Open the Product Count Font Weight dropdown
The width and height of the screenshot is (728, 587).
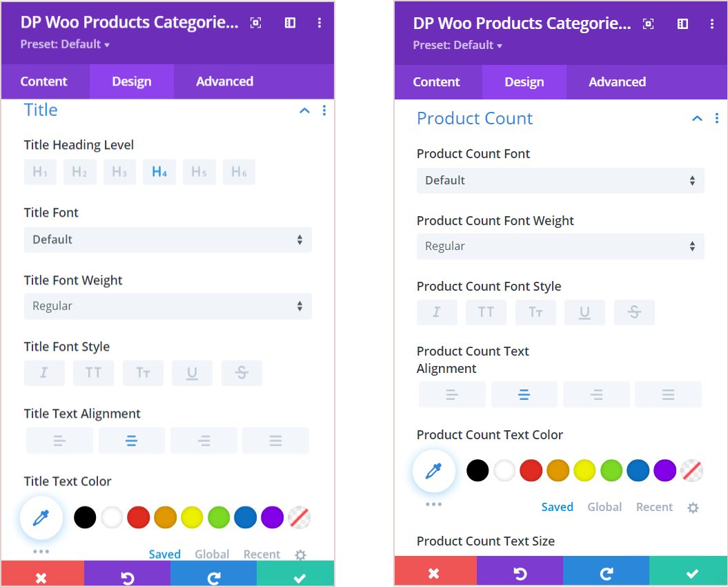pyautogui.click(x=560, y=247)
